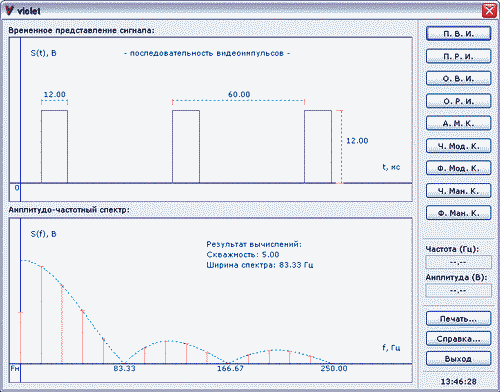Click the Амплитуда (В) readout field

click(458, 291)
